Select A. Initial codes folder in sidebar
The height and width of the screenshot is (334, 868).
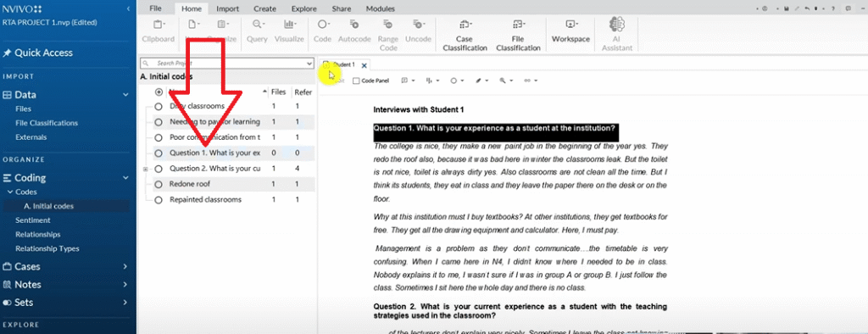(x=48, y=206)
